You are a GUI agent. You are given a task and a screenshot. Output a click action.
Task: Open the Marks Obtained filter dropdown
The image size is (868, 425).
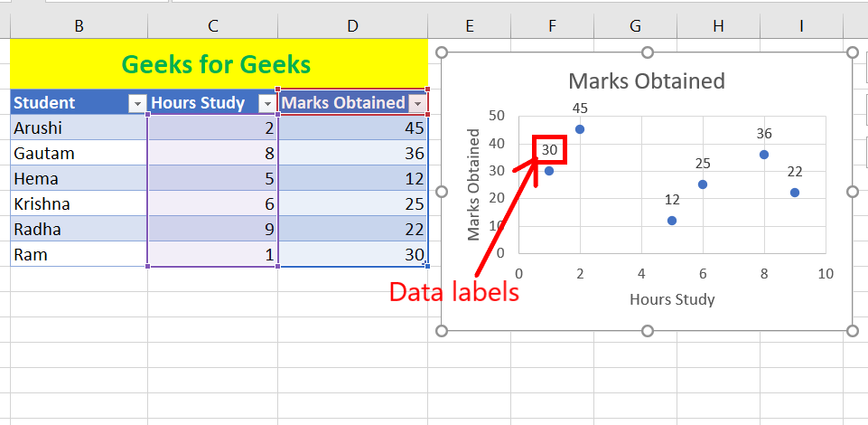coord(419,103)
